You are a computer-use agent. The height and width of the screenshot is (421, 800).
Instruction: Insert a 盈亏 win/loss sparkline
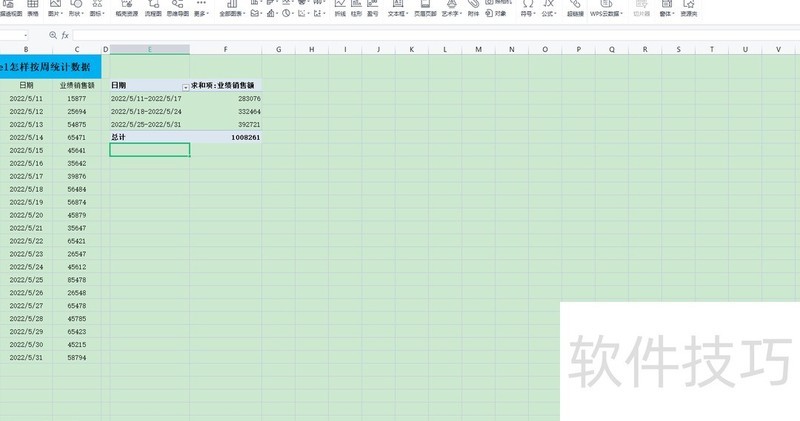(x=372, y=8)
